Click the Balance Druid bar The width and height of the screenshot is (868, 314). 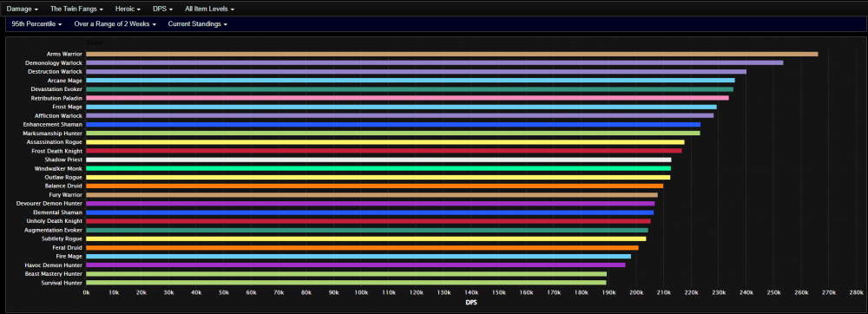(x=375, y=186)
